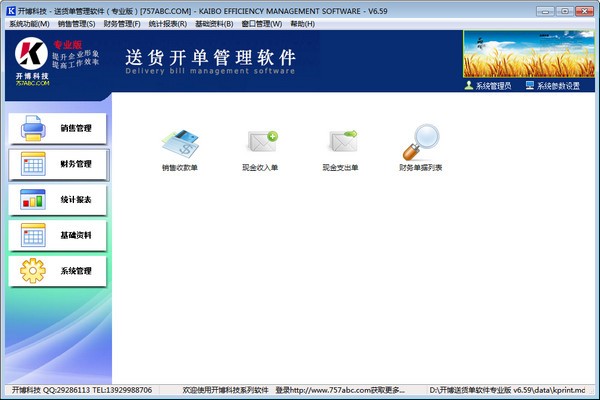Open 统计报表 sidebar section
The width and height of the screenshot is (600, 400).
56,200
